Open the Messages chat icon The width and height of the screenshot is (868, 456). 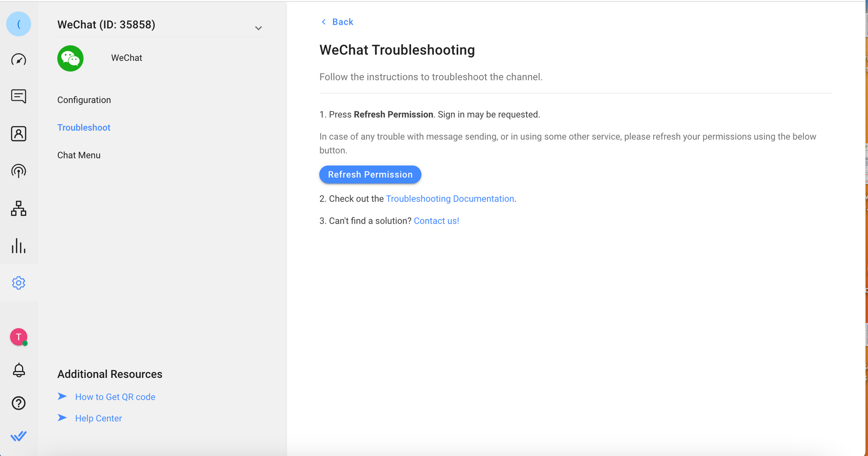pyautogui.click(x=19, y=96)
